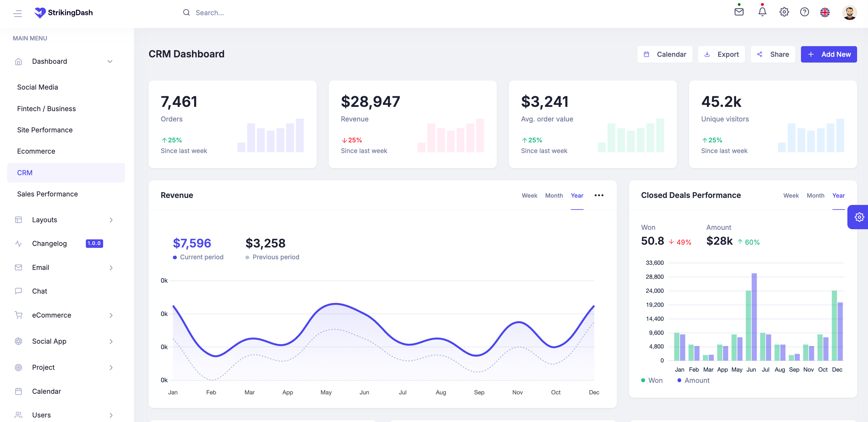Open the language flag selector
This screenshot has height=422, width=868.
[x=825, y=12]
